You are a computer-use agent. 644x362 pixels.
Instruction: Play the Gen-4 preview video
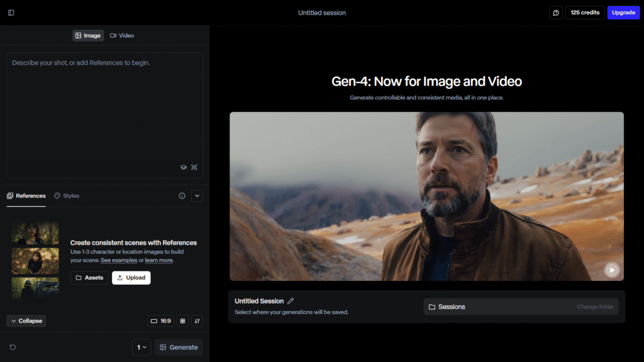[x=612, y=270]
